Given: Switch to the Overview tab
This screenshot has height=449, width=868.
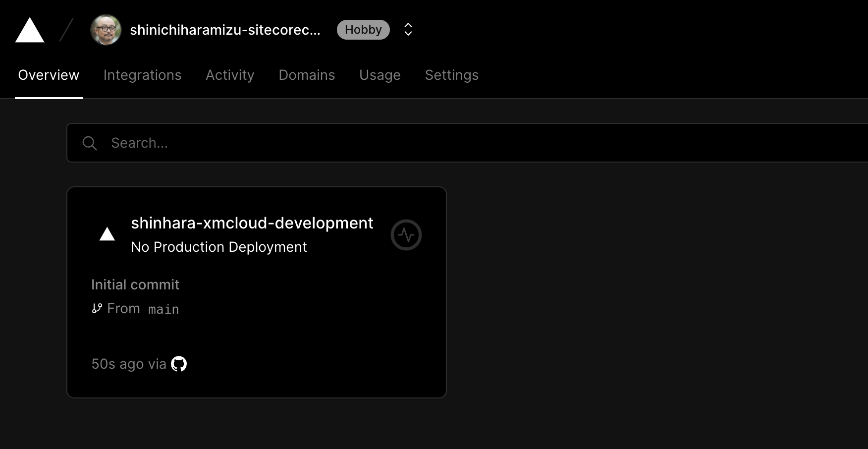Looking at the screenshot, I should (49, 75).
